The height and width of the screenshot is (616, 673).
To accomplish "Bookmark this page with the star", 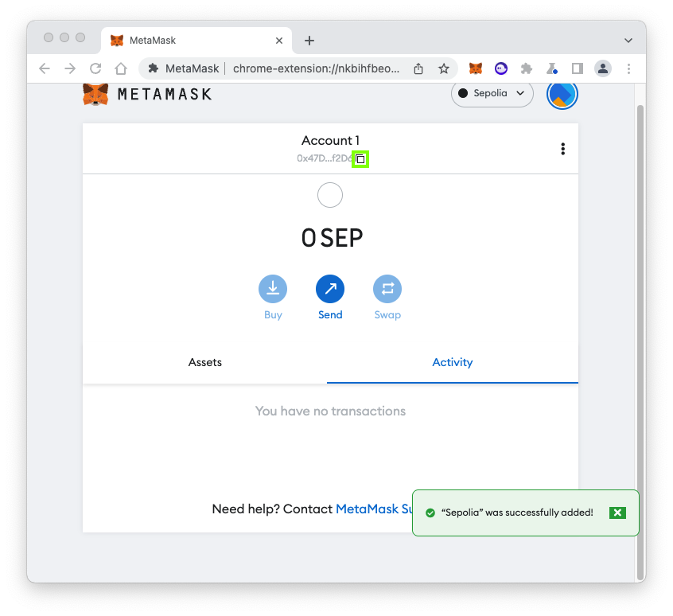I will coord(444,68).
